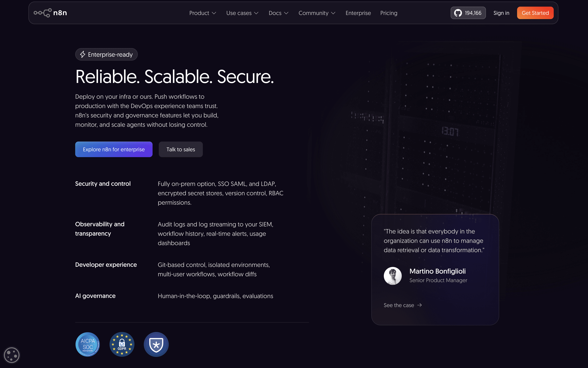Click the Developer experience heading
588x368 pixels.
[x=106, y=265]
